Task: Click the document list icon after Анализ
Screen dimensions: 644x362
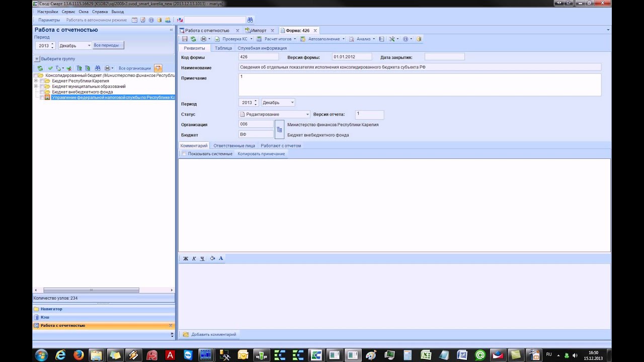Action: 381,39
